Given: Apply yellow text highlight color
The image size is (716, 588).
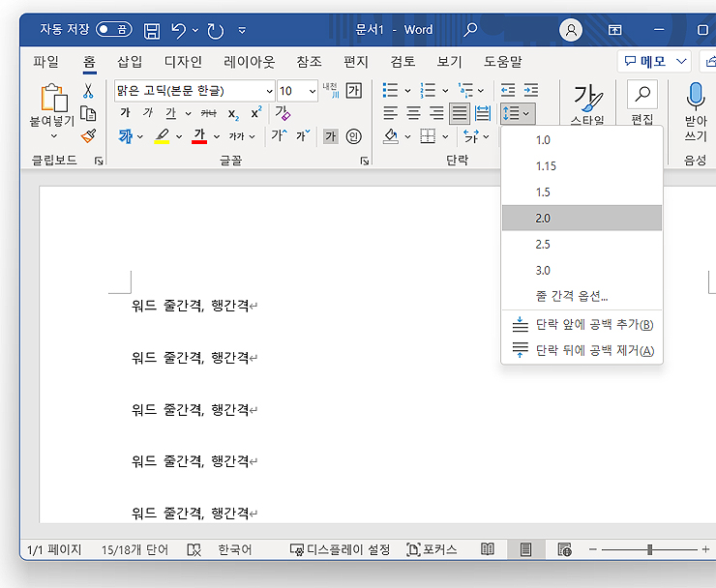Looking at the screenshot, I should pyautogui.click(x=163, y=136).
